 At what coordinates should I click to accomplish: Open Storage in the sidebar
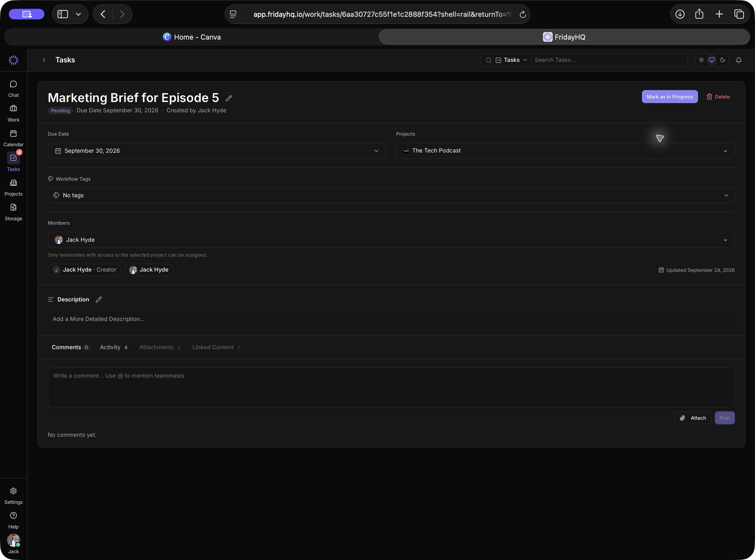(13, 212)
